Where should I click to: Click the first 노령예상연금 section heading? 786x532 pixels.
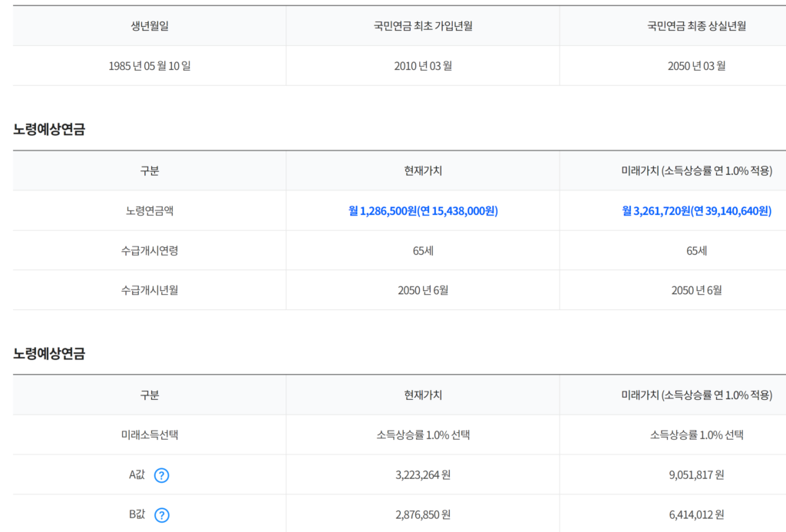tap(49, 130)
